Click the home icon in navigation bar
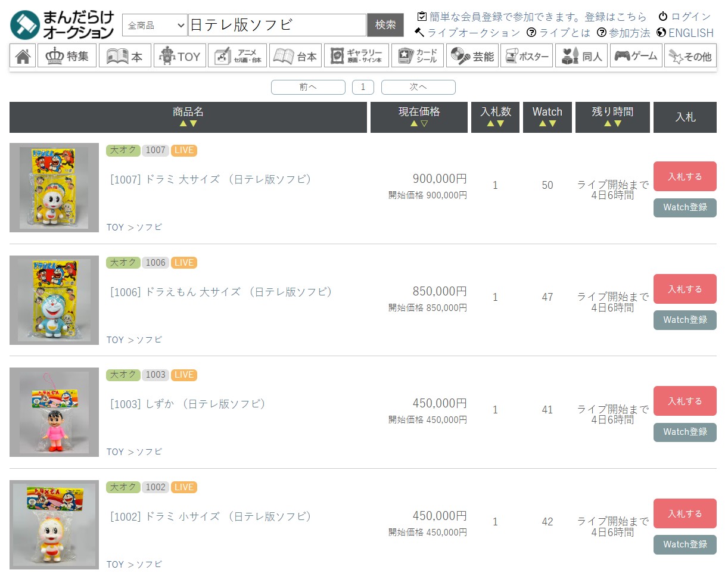 pyautogui.click(x=23, y=56)
